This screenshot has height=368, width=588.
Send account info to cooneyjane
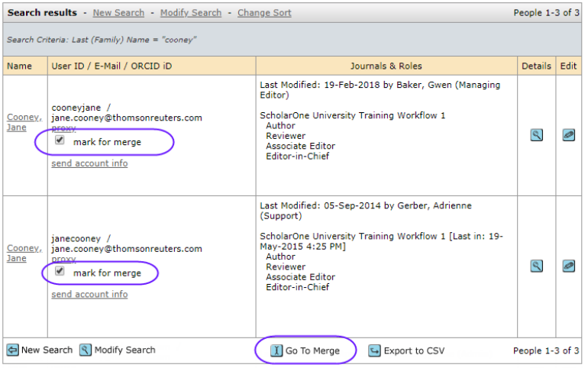tap(89, 164)
